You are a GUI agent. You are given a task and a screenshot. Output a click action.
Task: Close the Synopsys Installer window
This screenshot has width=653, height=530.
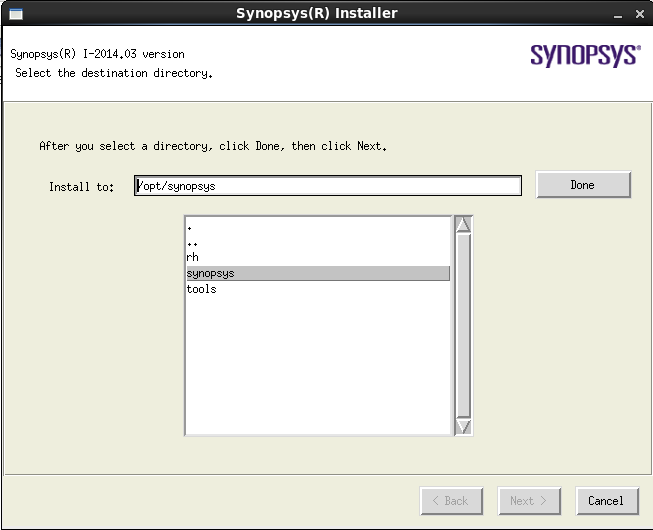coord(640,14)
